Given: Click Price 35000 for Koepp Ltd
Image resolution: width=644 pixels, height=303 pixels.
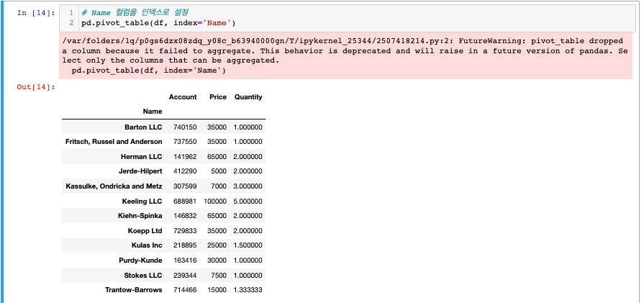Looking at the screenshot, I should [x=217, y=231].
